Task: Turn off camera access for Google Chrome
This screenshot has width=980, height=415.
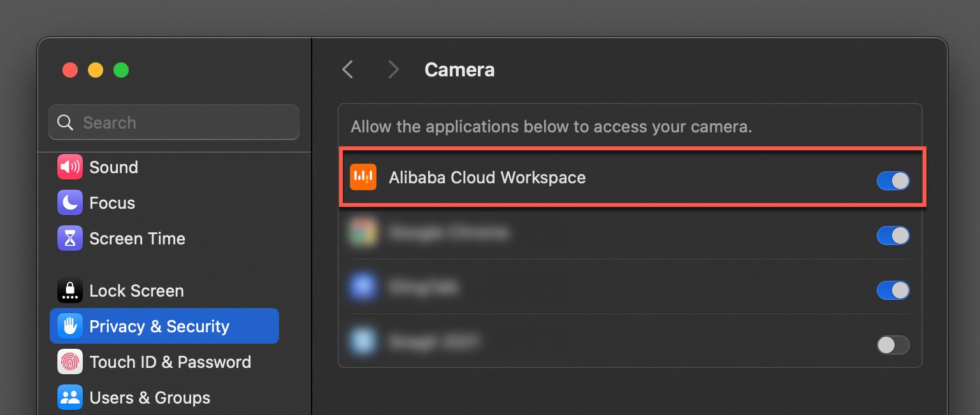Action: tap(893, 236)
